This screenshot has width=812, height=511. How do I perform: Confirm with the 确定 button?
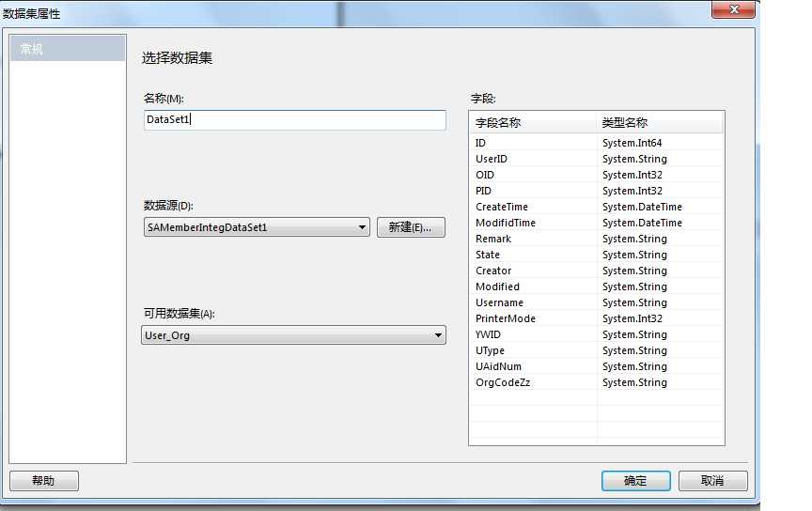pyautogui.click(x=636, y=481)
